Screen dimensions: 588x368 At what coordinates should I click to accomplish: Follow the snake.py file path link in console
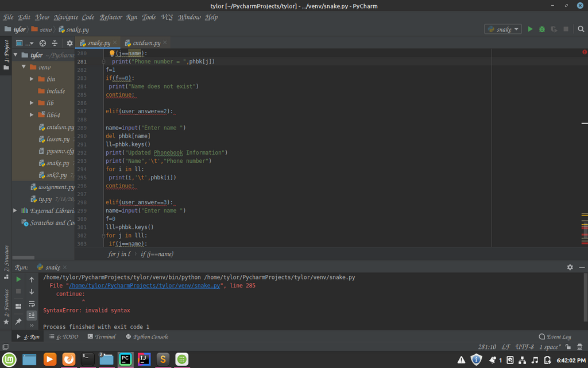point(145,285)
